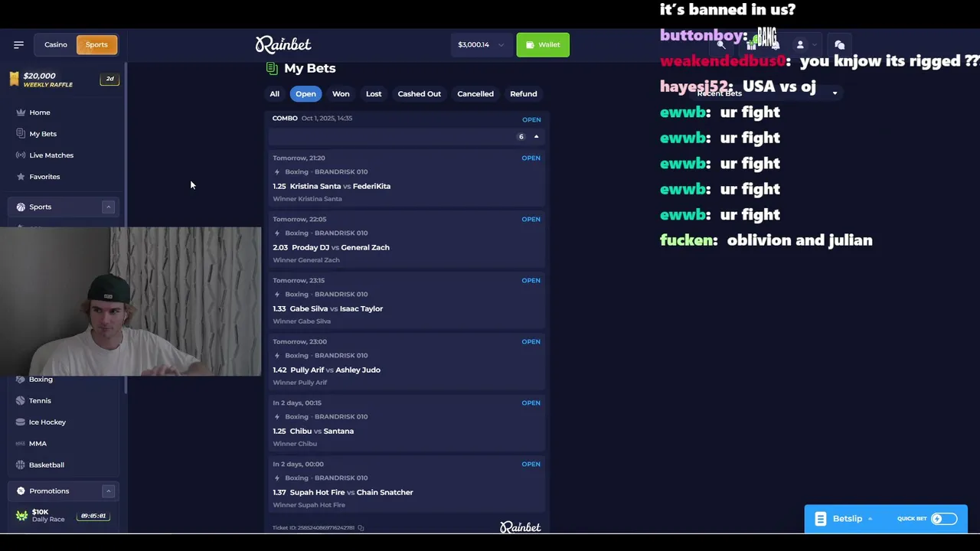
Task: Collapse the Promotions sidebar section
Action: 108,491
